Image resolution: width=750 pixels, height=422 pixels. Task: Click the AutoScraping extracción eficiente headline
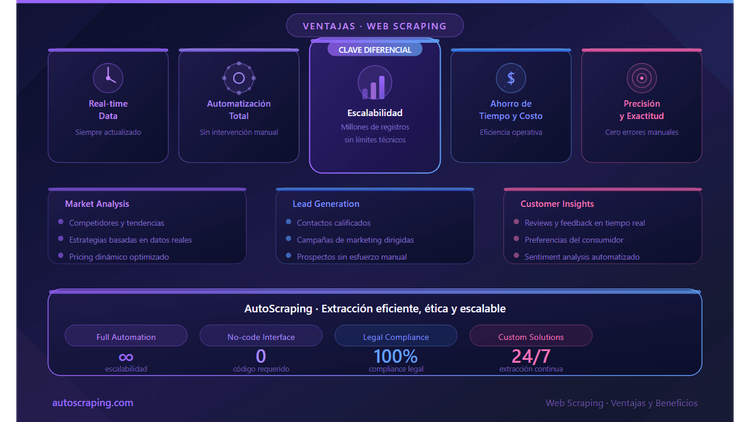375,309
